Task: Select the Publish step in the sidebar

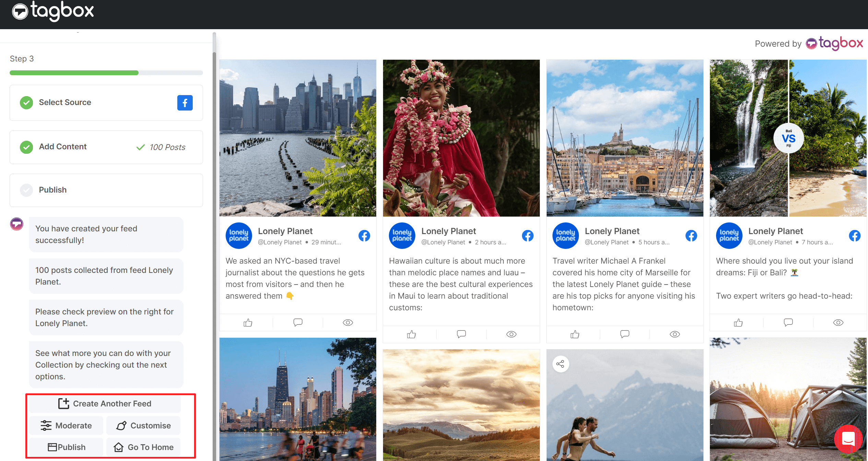Action: point(52,190)
